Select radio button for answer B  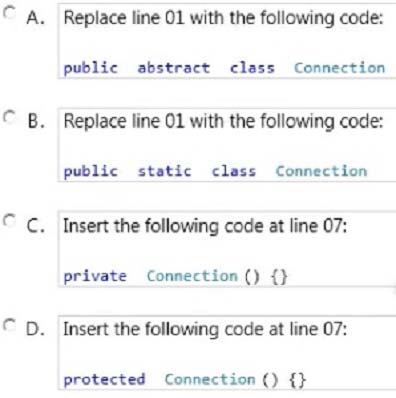click(x=9, y=116)
